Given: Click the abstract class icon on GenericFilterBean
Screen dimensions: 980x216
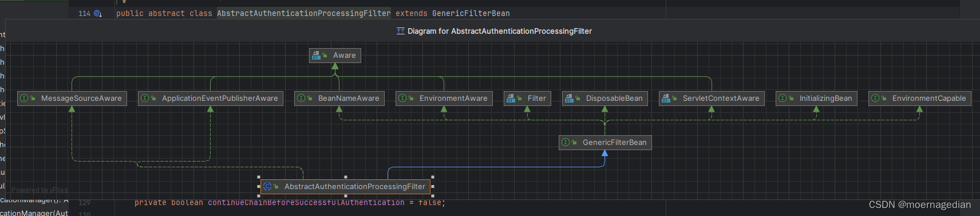Looking at the screenshot, I should 566,143.
